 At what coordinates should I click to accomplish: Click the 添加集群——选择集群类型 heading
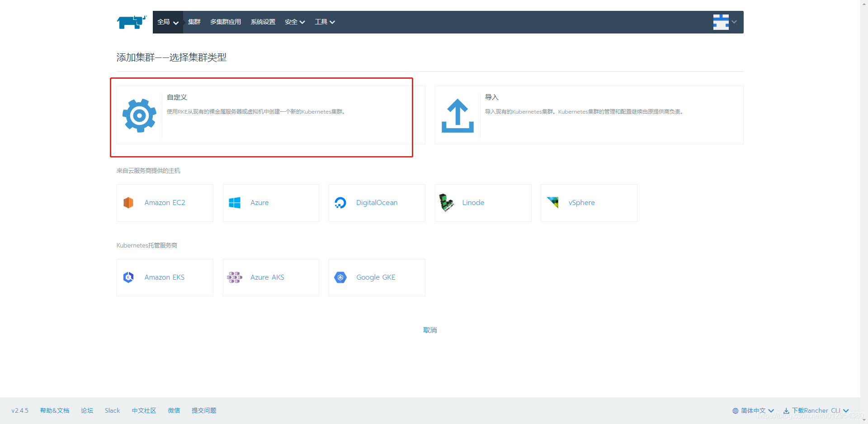(x=172, y=57)
